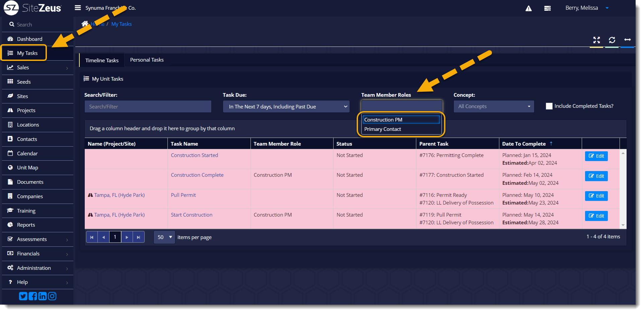The height and width of the screenshot is (313, 644).
Task: Click the Unit Map globe icon
Action: tap(10, 167)
